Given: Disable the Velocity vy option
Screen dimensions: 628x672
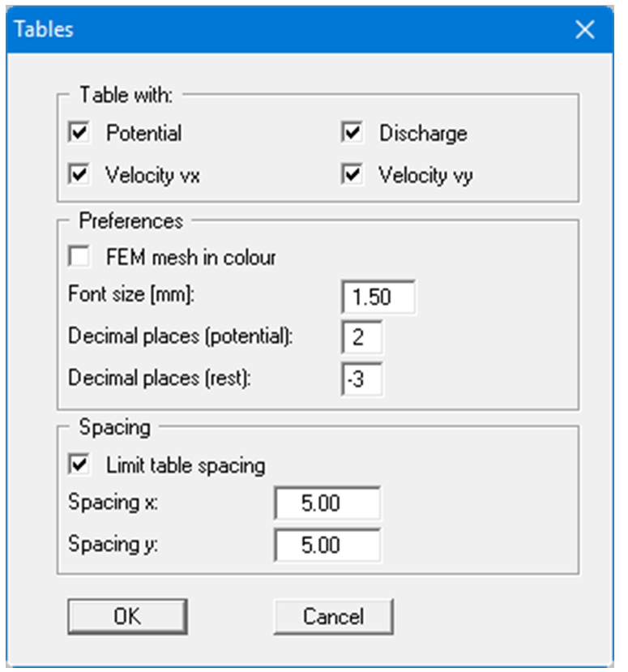Looking at the screenshot, I should point(352,175).
